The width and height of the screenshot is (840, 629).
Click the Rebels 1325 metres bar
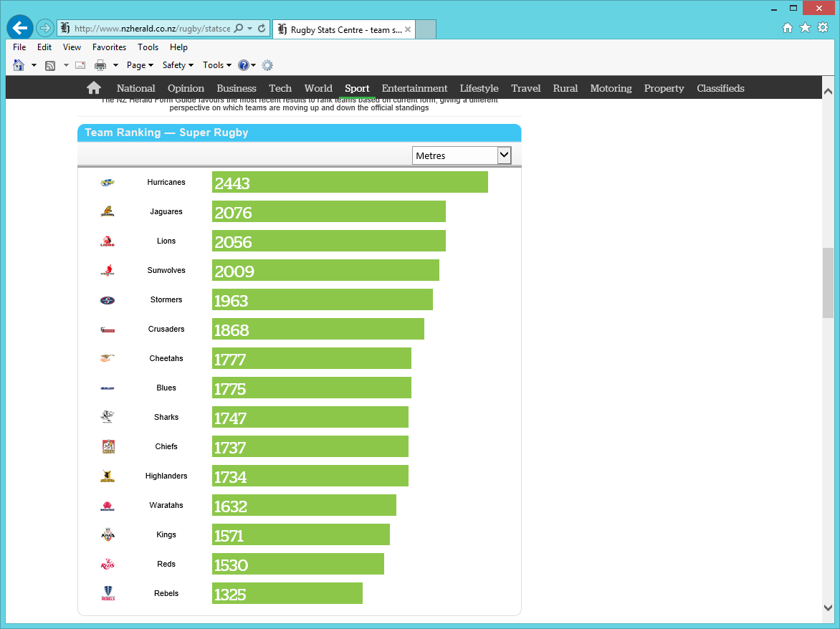287,593
